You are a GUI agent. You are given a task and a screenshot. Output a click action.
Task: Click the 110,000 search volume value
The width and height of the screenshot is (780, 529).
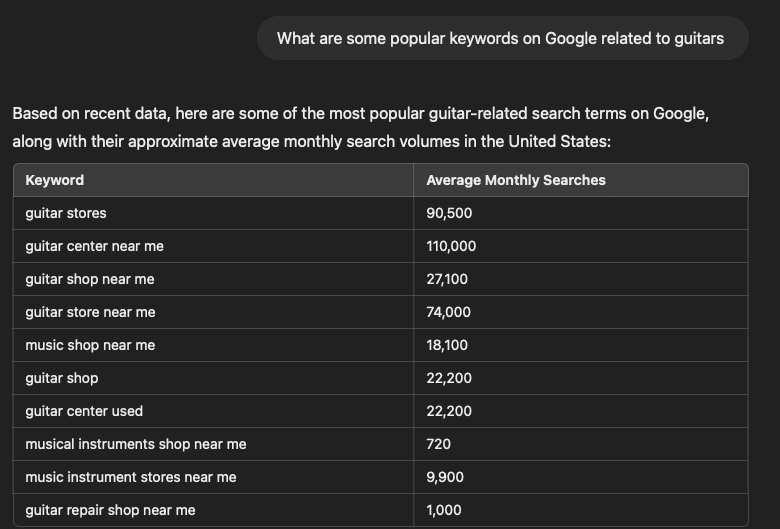coord(451,246)
